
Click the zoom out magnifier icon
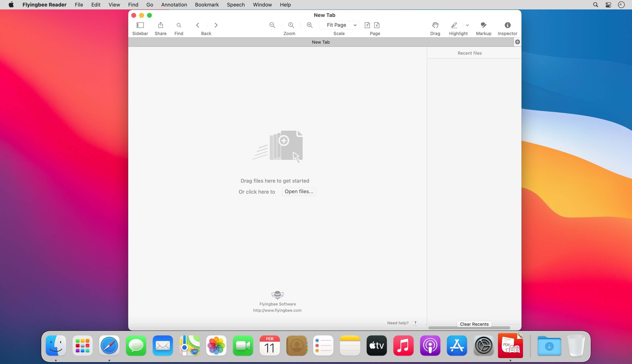point(272,25)
